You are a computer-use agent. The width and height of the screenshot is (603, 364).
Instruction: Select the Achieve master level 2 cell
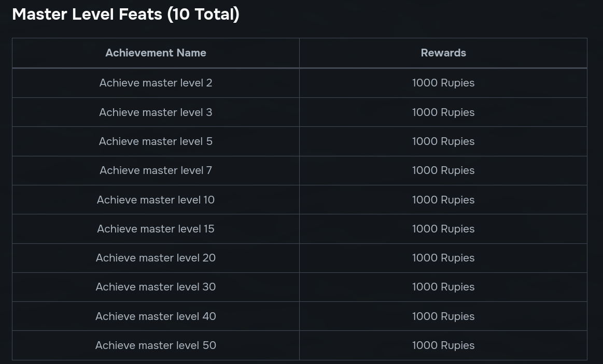[156, 83]
